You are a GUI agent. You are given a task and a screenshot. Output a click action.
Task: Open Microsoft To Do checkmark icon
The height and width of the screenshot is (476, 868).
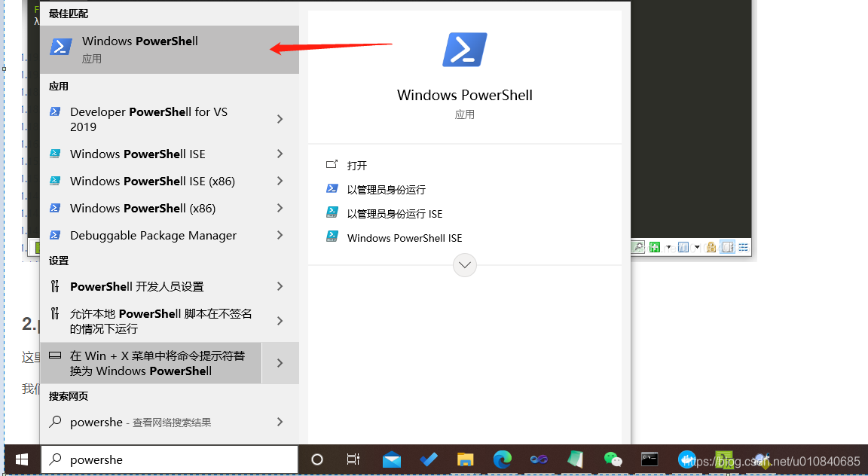point(429,459)
